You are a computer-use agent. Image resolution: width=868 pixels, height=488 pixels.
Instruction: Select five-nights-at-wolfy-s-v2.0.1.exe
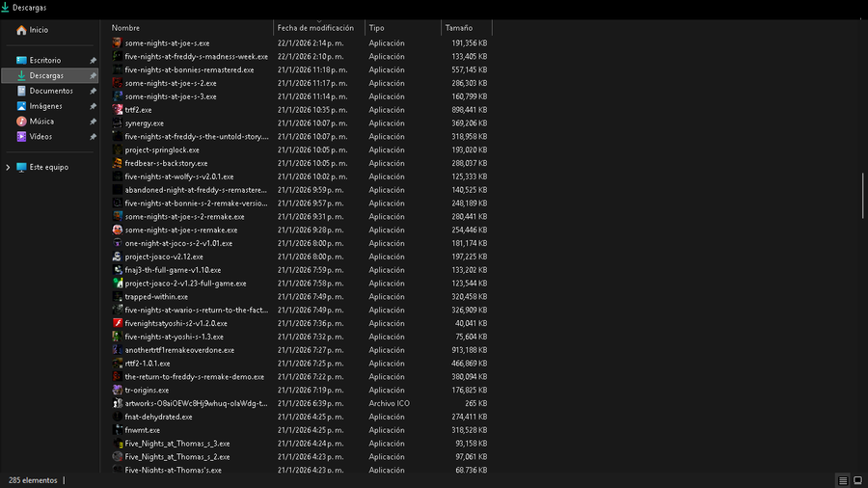(x=179, y=176)
